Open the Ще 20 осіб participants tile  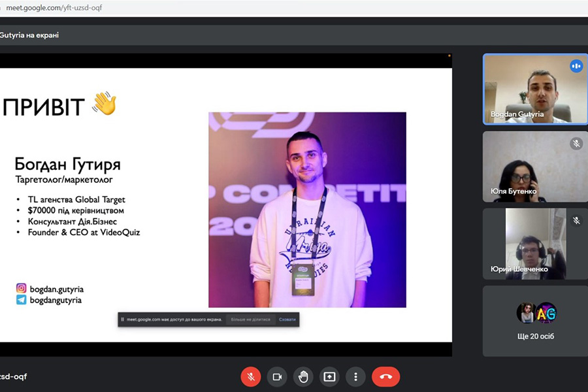click(535, 321)
